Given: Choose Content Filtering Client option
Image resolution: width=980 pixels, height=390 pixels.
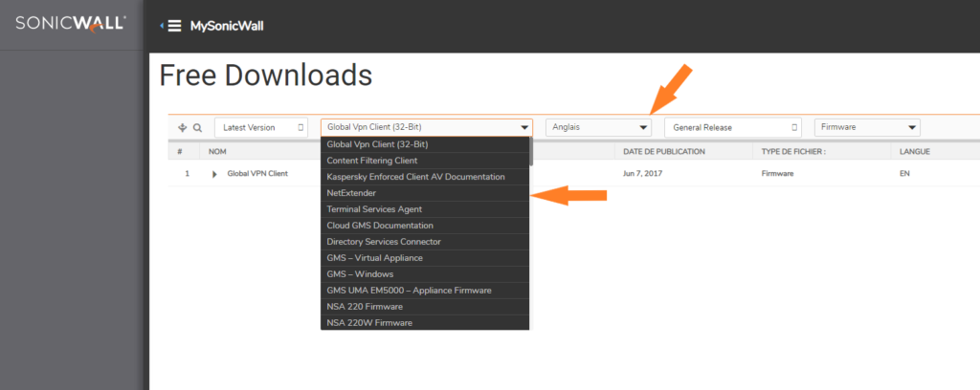Looking at the screenshot, I should point(372,161).
